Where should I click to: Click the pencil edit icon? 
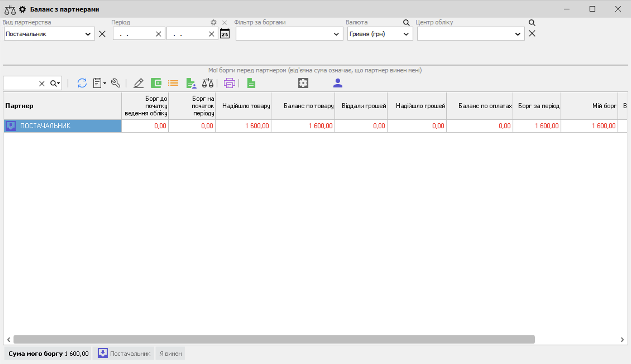[138, 83]
